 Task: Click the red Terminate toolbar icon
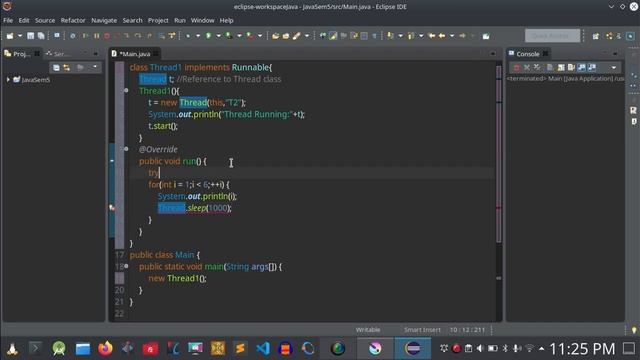click(x=107, y=36)
